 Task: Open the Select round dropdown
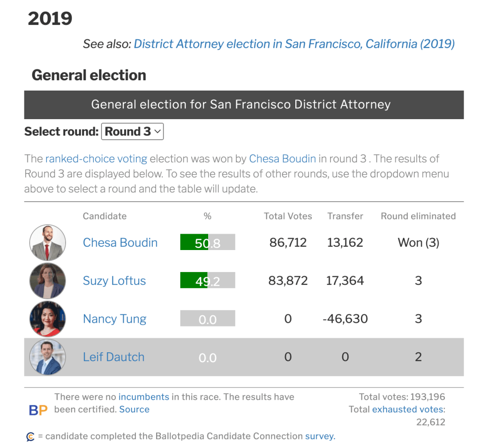point(132,132)
